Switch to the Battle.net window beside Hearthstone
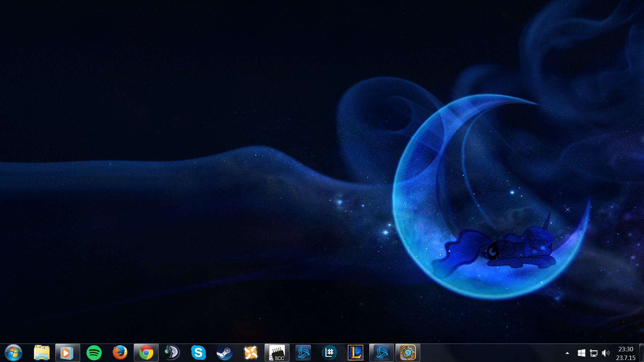This screenshot has width=644, height=362. pyautogui.click(x=382, y=353)
